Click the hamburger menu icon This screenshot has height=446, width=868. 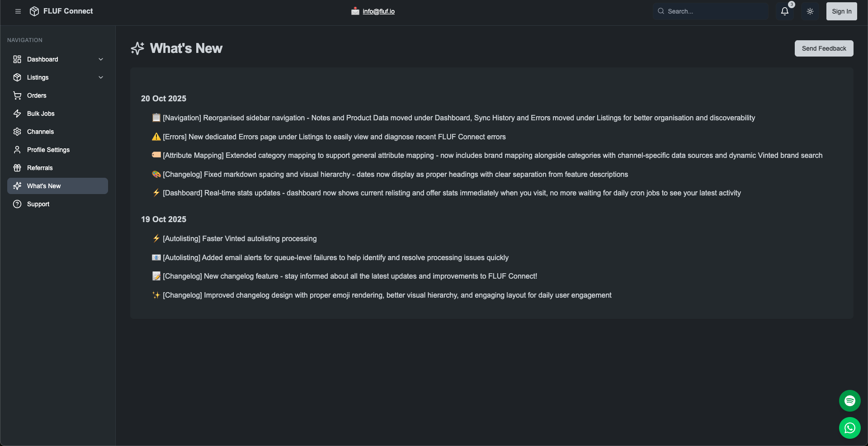pos(18,11)
